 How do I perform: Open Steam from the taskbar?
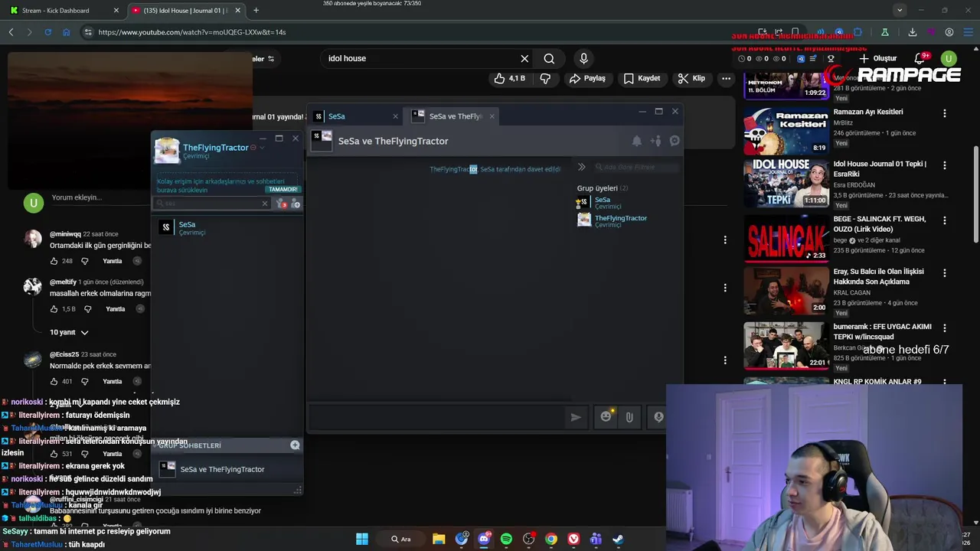(x=618, y=539)
